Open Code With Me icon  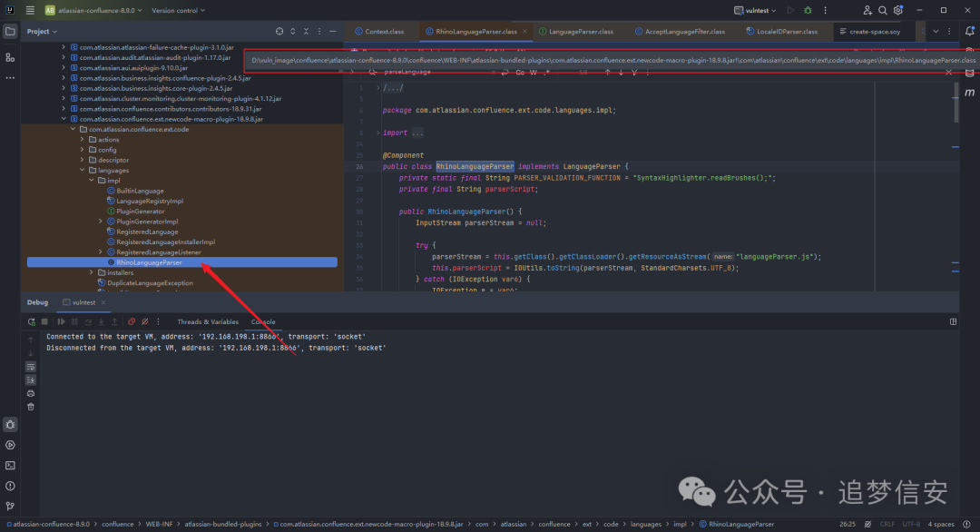pyautogui.click(x=867, y=11)
